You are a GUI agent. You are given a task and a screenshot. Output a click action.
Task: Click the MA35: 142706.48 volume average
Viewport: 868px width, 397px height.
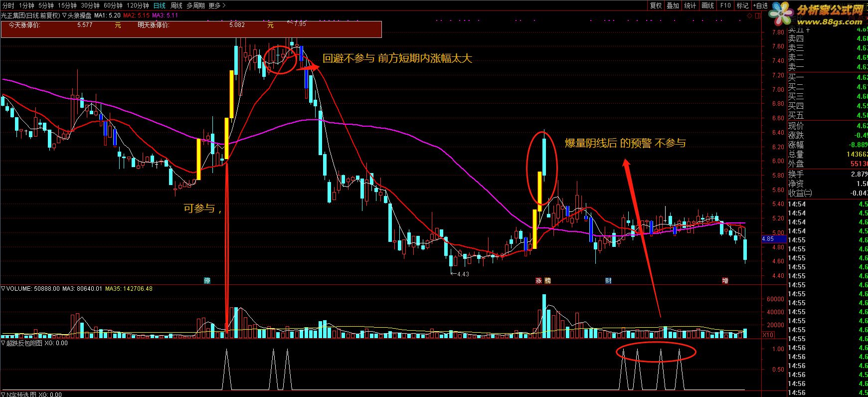tap(129, 289)
